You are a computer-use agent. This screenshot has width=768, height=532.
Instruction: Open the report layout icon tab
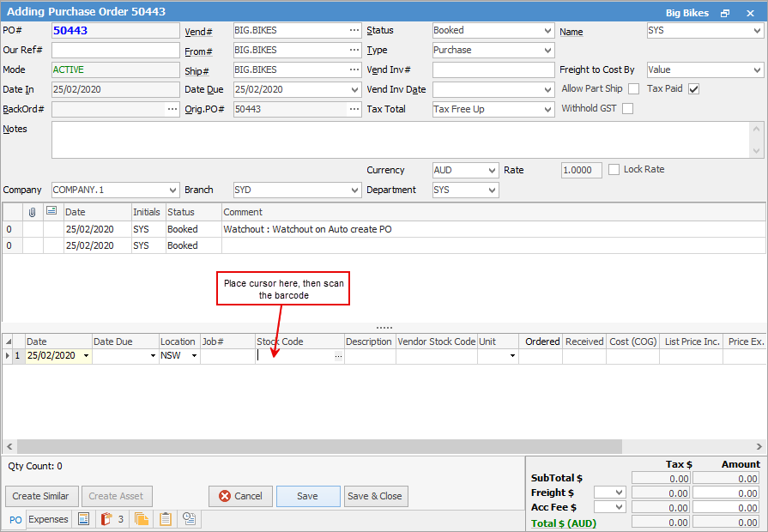tap(84, 519)
